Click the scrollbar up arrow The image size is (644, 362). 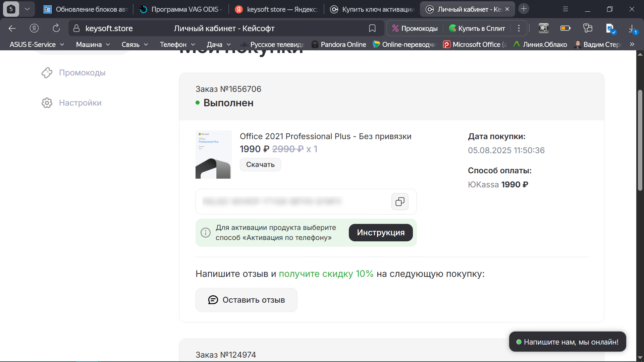tap(640, 54)
